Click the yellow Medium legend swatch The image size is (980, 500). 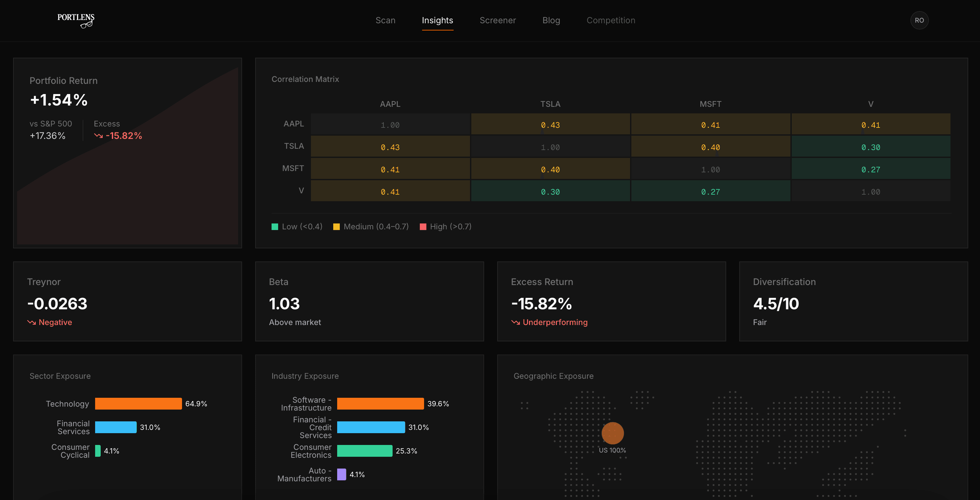pos(336,227)
